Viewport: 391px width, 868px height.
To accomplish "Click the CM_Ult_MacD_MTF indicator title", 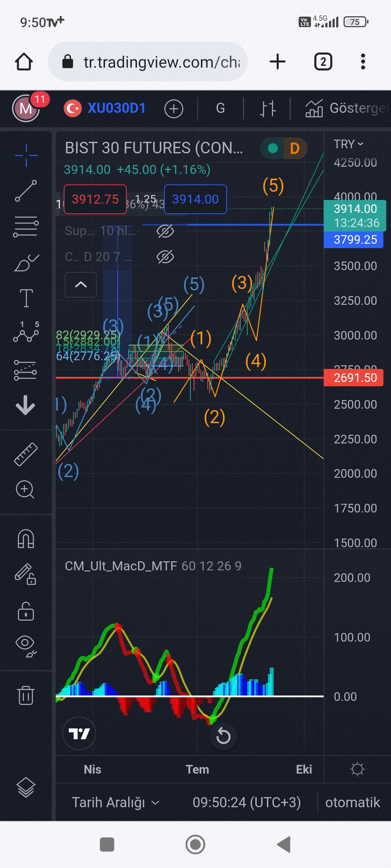I will pos(121,566).
